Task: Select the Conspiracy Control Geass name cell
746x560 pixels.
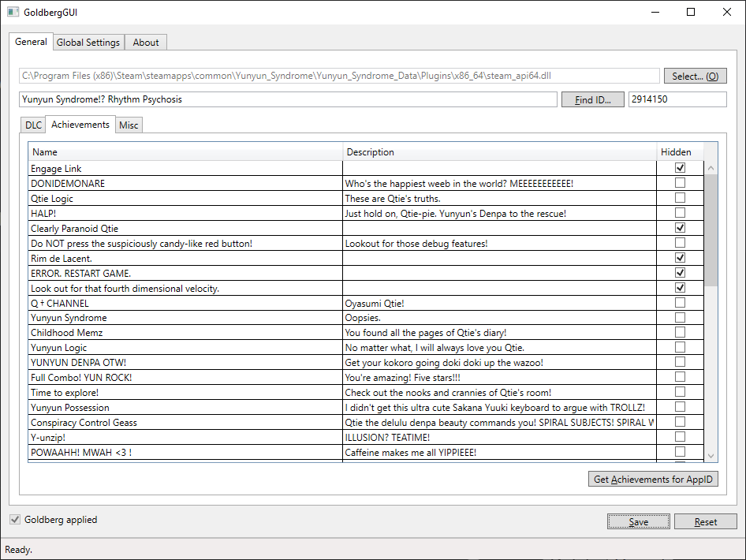Action: tap(185, 423)
